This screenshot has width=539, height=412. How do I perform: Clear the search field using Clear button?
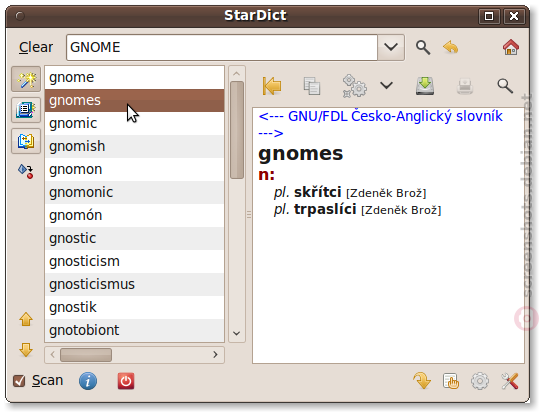tap(36, 47)
